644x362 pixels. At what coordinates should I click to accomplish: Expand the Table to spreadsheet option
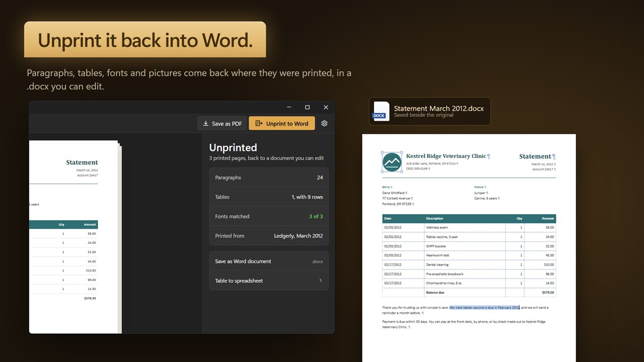click(x=269, y=281)
